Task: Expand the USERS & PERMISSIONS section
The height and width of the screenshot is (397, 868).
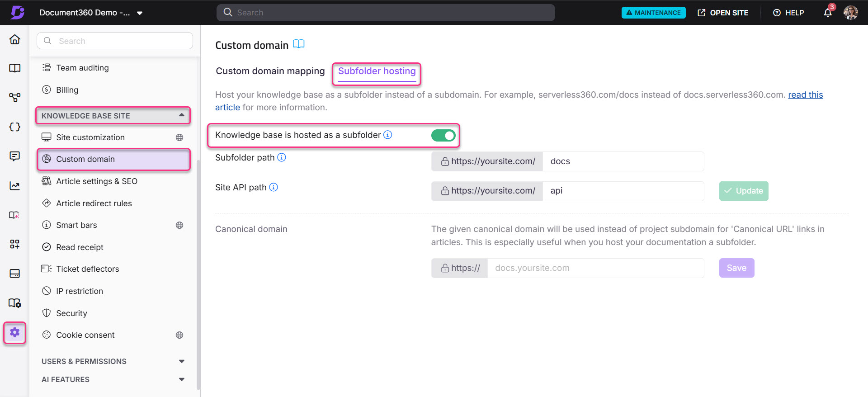Action: [x=181, y=361]
